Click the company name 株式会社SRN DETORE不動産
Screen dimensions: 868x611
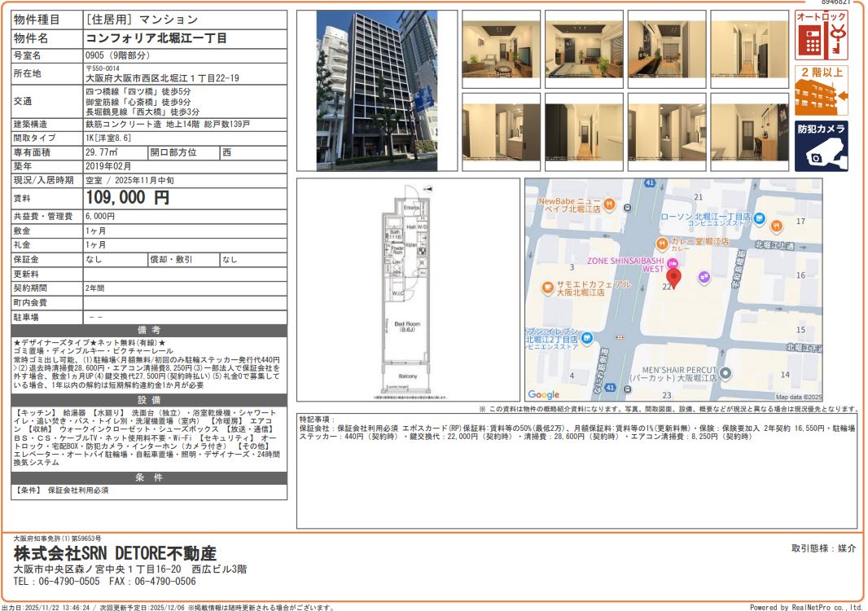point(115,553)
